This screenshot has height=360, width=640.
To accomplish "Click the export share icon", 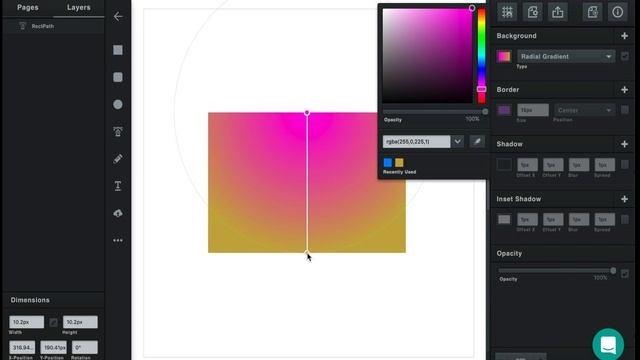I will [558, 12].
